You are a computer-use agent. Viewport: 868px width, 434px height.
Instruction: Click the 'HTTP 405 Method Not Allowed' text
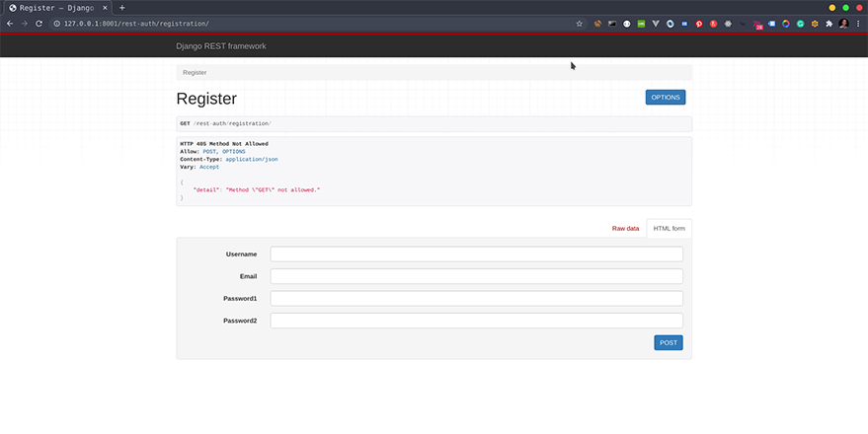point(224,144)
